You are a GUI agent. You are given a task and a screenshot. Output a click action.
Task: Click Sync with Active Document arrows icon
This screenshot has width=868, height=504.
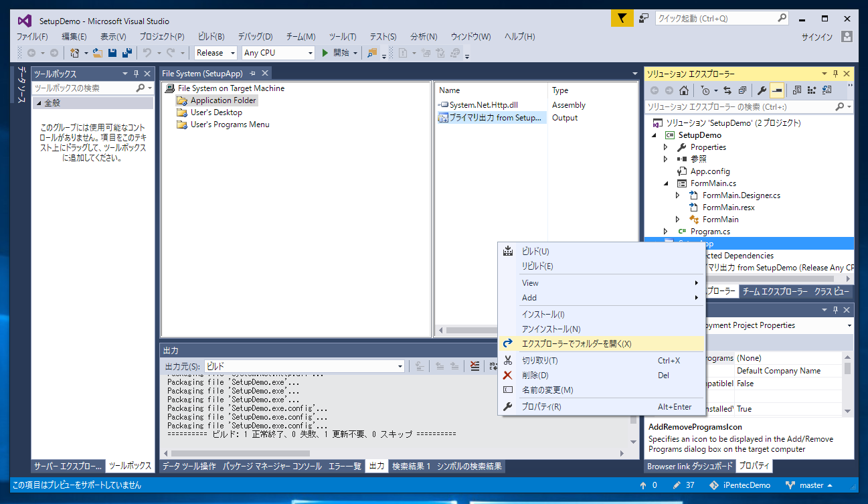[x=727, y=90]
